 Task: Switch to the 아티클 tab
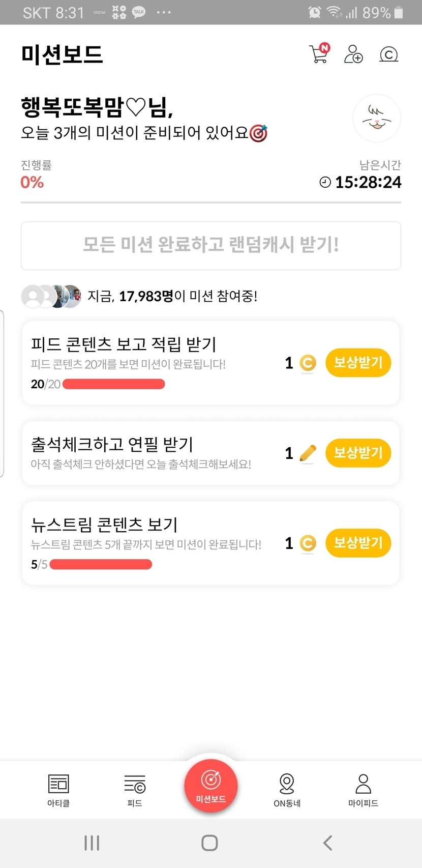click(58, 790)
